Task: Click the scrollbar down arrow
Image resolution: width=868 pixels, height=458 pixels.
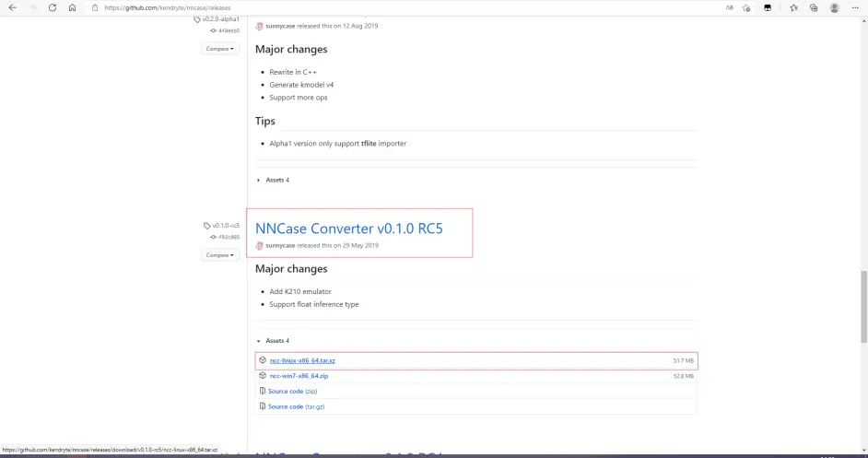Action: click(863, 451)
